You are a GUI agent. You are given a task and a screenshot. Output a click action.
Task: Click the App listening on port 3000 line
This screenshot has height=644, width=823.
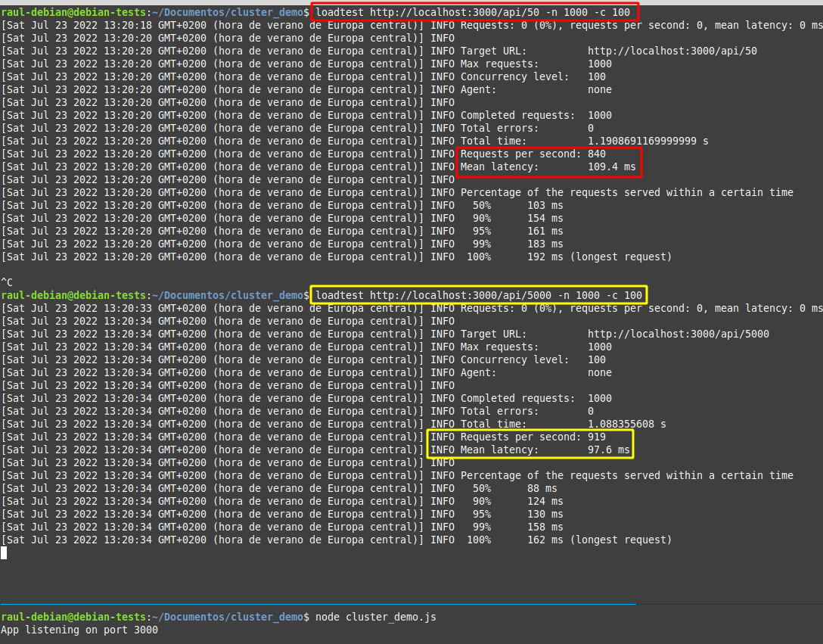tap(79, 630)
